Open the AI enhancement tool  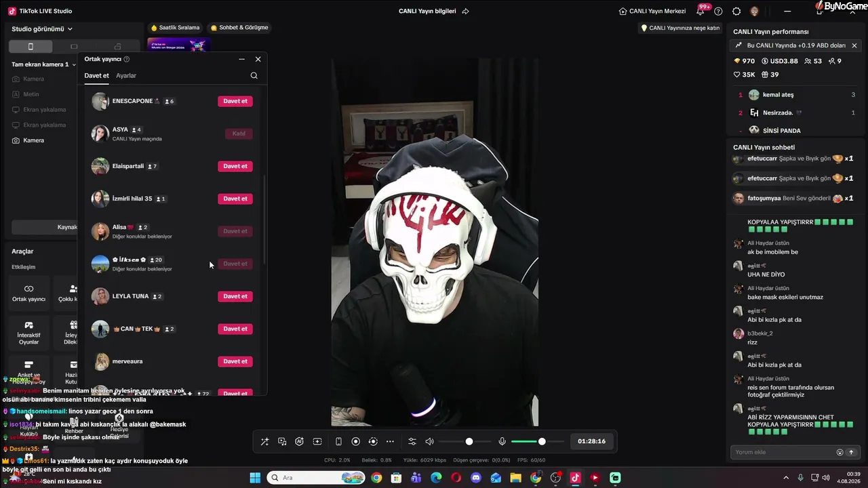(299, 441)
